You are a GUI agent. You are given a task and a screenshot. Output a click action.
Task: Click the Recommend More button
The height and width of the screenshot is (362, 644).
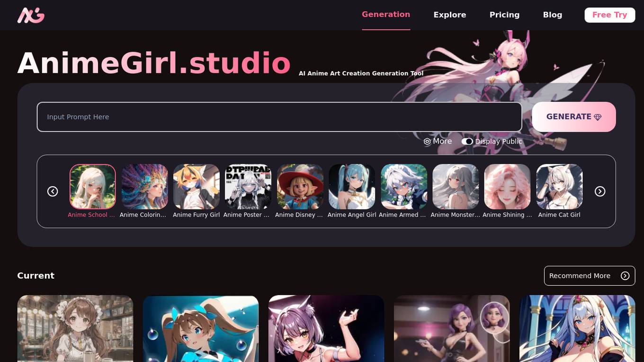[590, 276]
